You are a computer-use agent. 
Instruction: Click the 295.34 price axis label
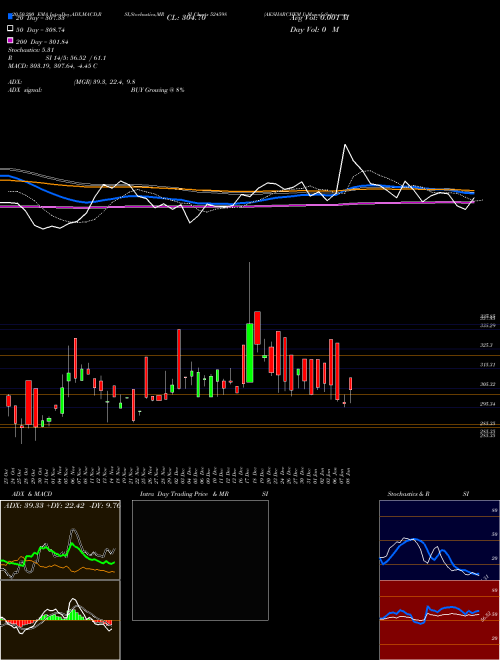(487, 404)
